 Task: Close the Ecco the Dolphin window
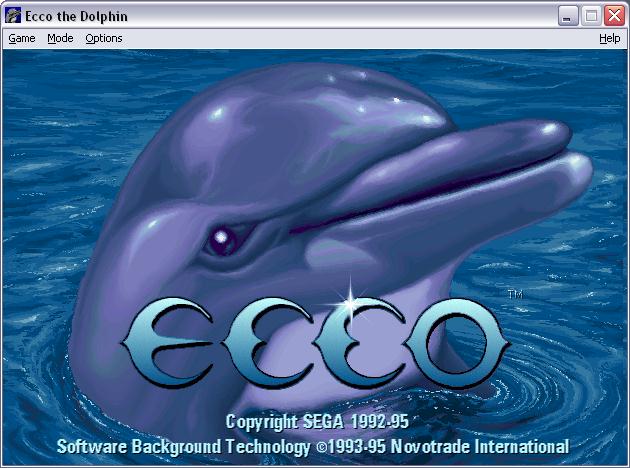point(615,16)
